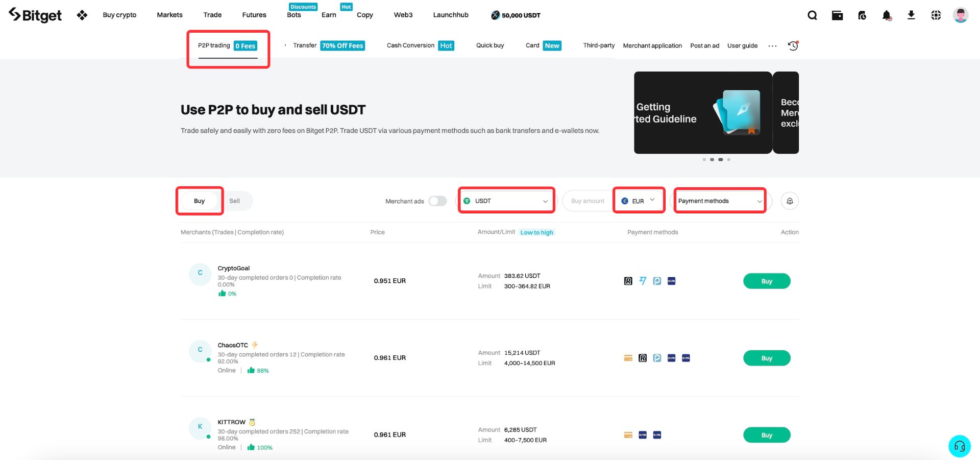Open the USDT coin dropdown
The width and height of the screenshot is (980, 460).
click(506, 201)
